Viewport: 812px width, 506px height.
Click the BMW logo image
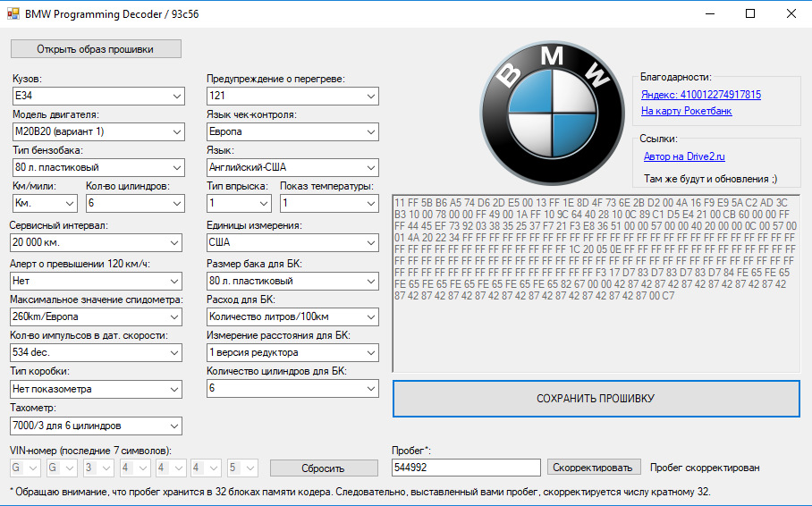pyautogui.click(x=552, y=113)
